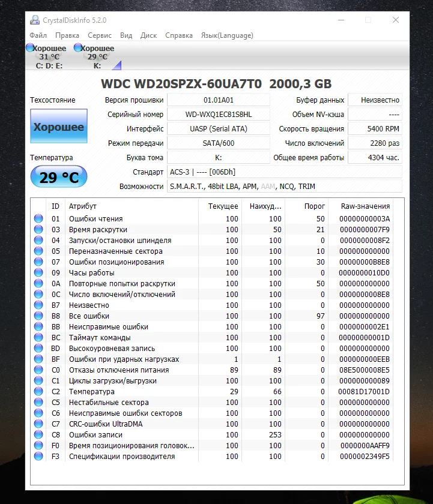Click the status icon for C8 Ошибки записи

(38, 434)
